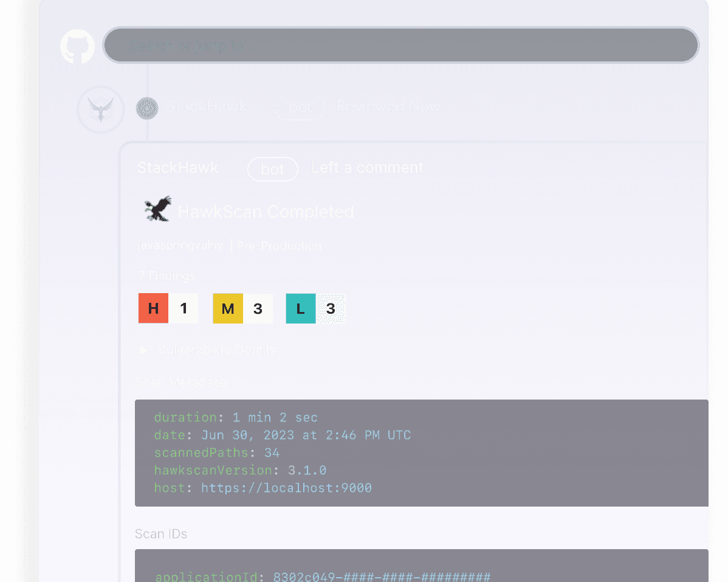Click the high severity H badge
Viewport: 728px width, 582px height.
153,308
